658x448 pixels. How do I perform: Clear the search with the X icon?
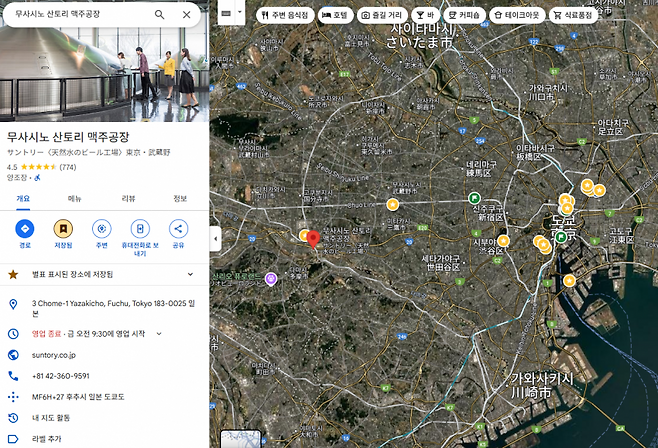point(186,15)
